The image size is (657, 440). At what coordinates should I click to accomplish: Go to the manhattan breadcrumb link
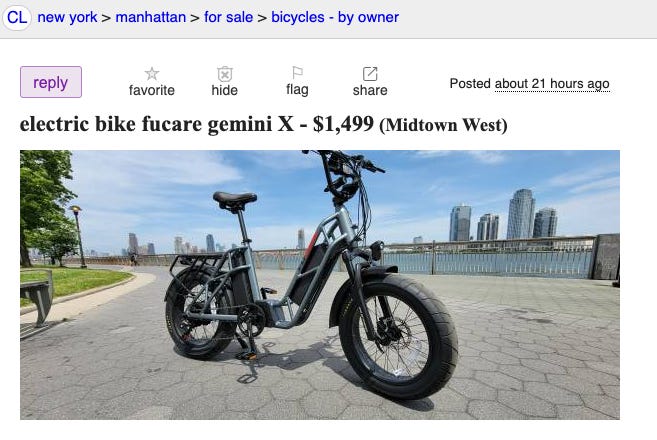click(150, 17)
